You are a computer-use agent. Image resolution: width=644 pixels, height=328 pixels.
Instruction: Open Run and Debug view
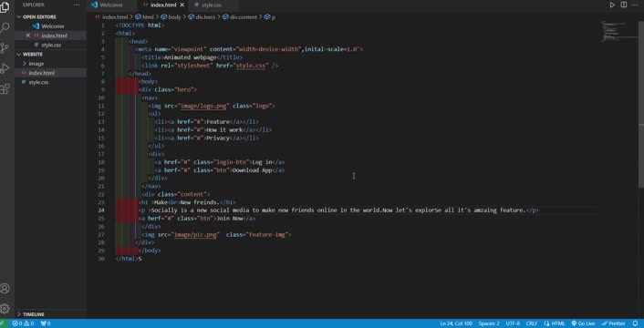click(x=5, y=68)
